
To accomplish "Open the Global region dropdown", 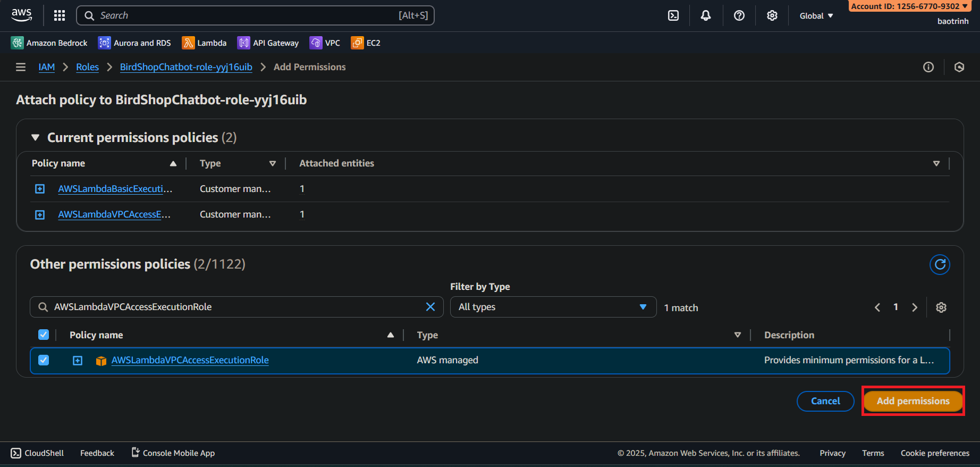I will [x=816, y=16].
